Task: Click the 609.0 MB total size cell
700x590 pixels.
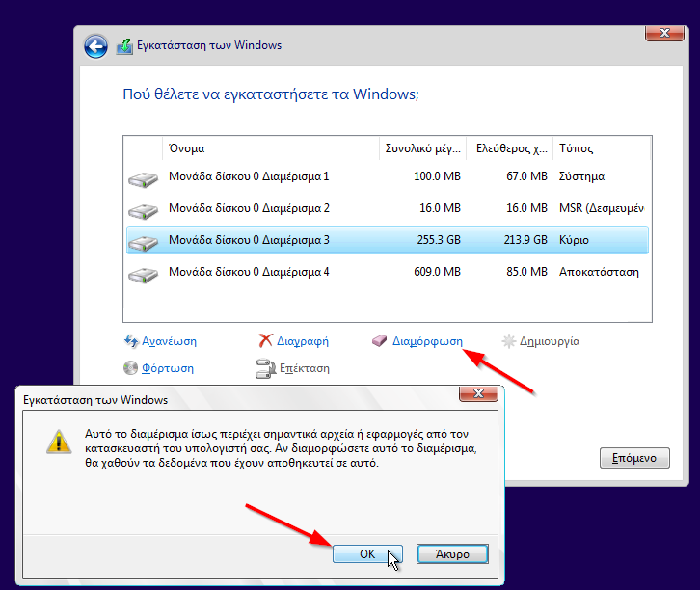Action: click(x=437, y=272)
